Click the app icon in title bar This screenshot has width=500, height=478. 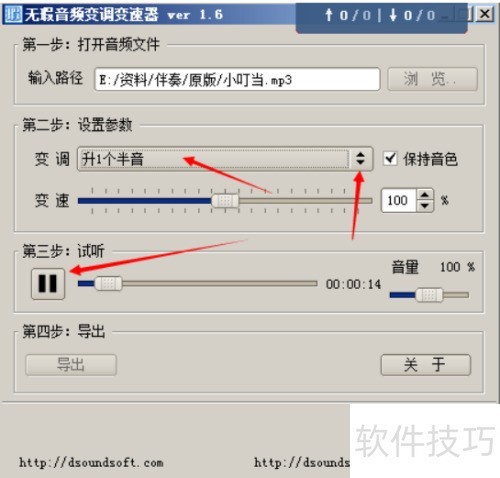pyautogui.click(x=13, y=14)
